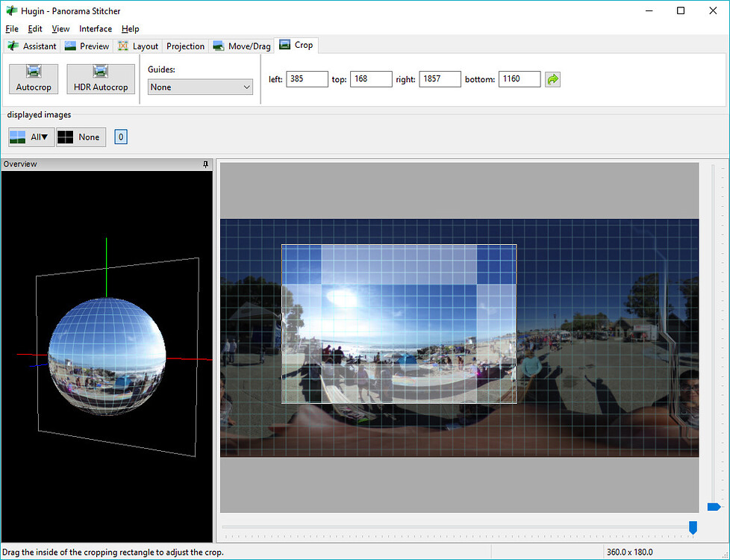This screenshot has height=560, width=730.
Task: Open the Guides dropdown
Action: pyautogui.click(x=199, y=87)
